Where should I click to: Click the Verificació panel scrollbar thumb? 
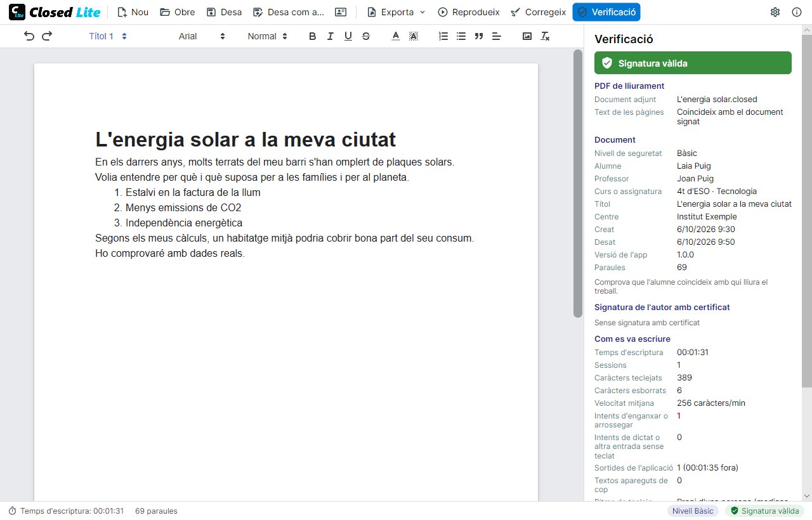point(806,211)
